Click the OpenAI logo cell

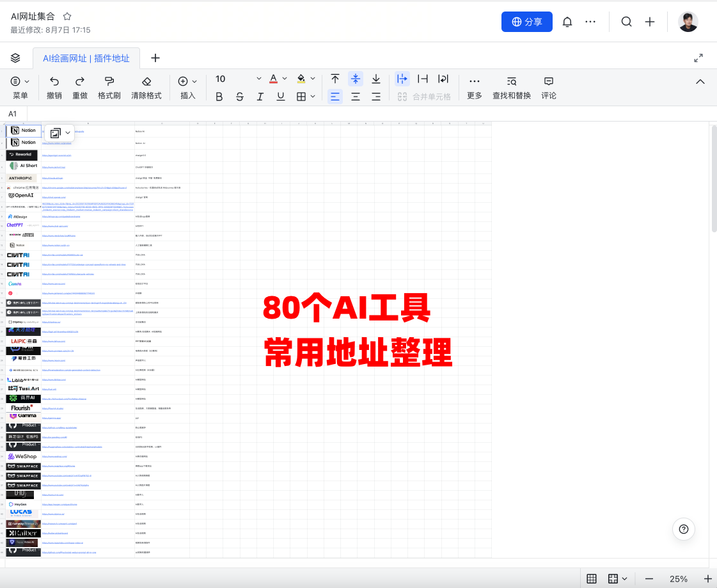(23, 197)
